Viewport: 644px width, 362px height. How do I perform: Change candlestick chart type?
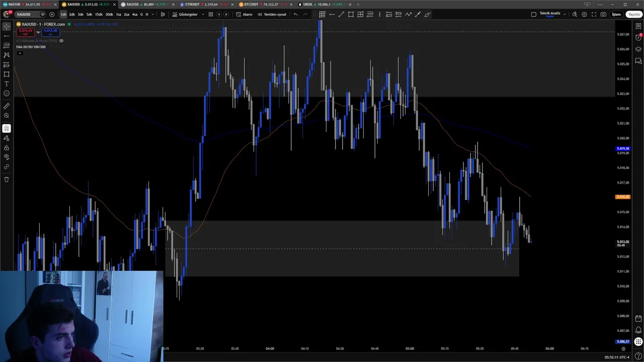point(163,15)
